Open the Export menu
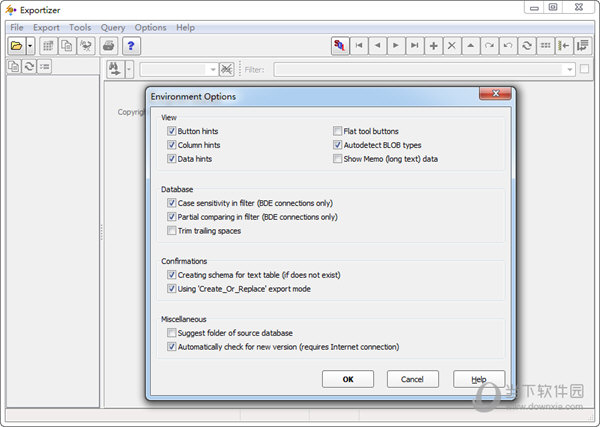The image size is (600, 427). tap(46, 28)
